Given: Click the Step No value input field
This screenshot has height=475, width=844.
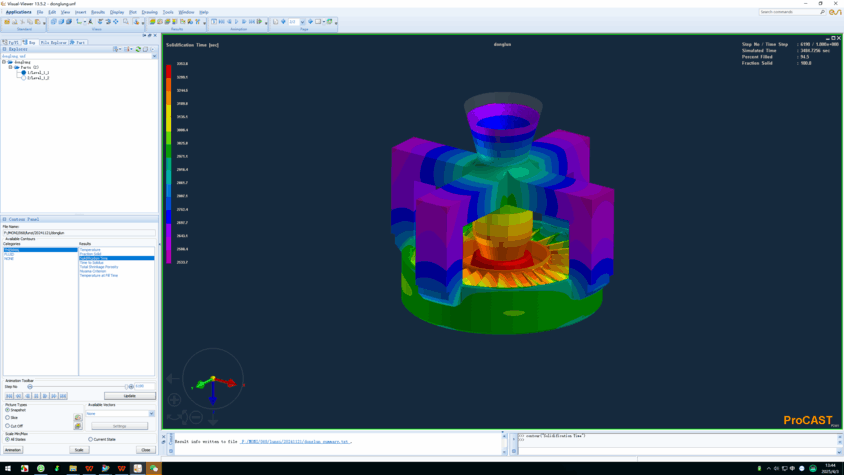Looking at the screenshot, I should click(x=144, y=386).
